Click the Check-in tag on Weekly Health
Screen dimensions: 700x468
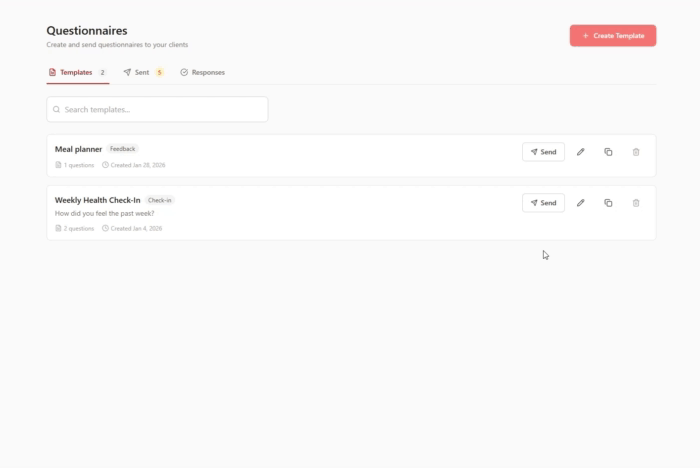160,200
